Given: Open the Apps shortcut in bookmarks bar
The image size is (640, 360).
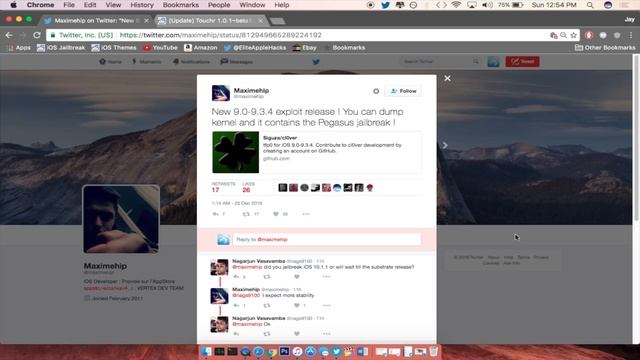Looking at the screenshot, I should click(x=18, y=48).
